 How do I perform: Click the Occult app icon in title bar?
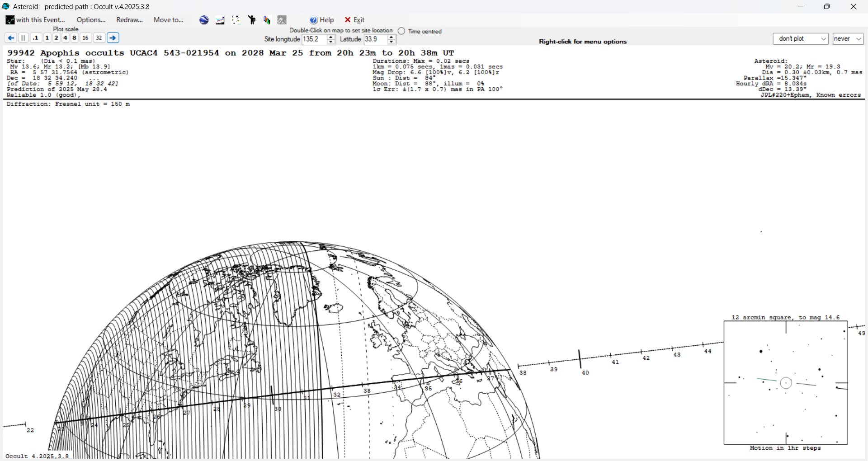(6, 6)
